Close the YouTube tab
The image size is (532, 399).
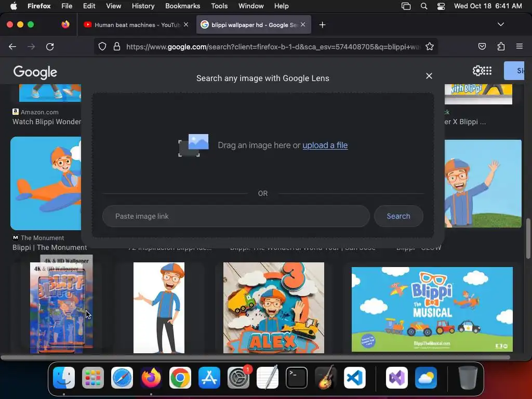[x=186, y=24]
